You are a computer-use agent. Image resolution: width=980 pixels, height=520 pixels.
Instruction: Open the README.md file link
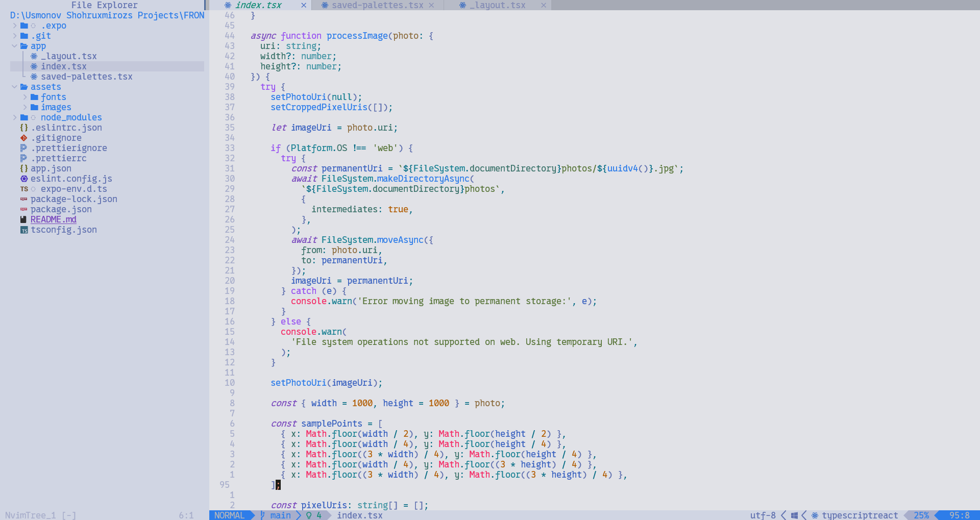[x=53, y=219]
